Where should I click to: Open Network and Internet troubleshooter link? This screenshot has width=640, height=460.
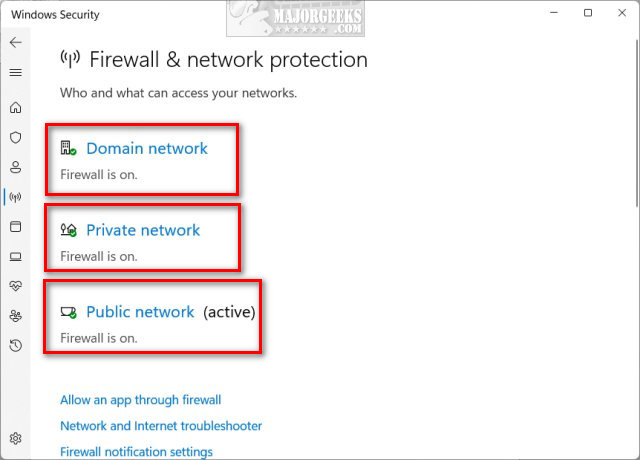(161, 426)
